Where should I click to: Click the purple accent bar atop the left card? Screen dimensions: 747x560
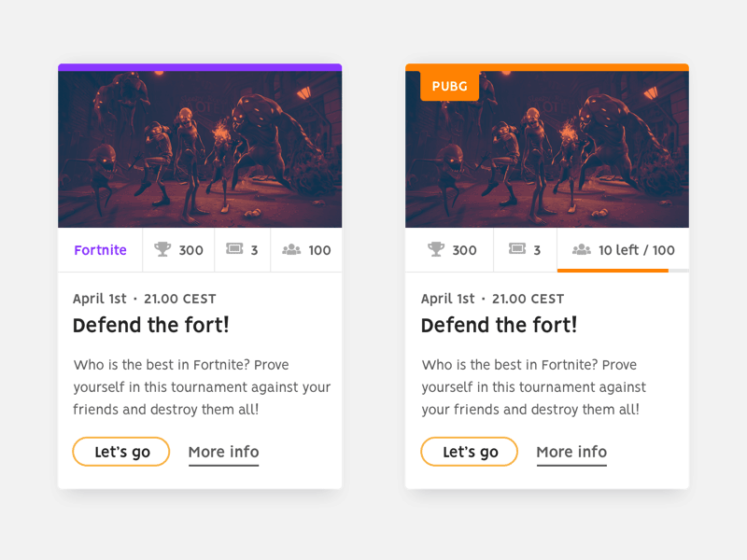[x=198, y=66]
